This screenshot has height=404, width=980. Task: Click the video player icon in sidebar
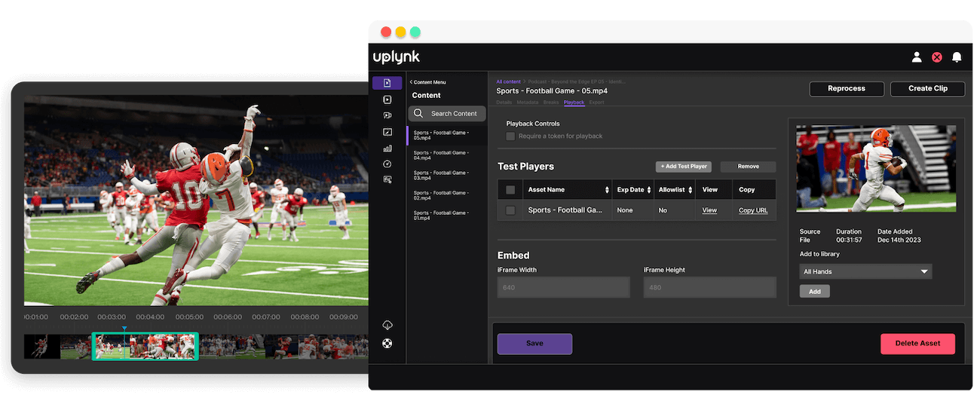click(387, 99)
